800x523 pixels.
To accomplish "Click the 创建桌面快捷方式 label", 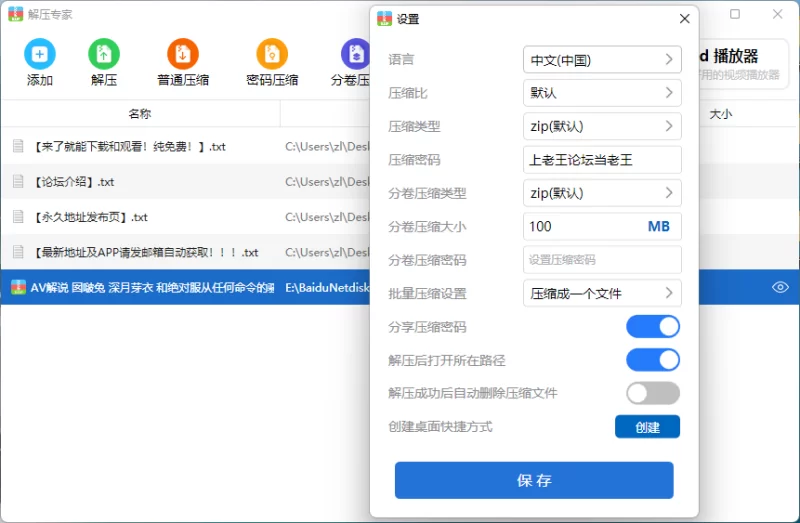I will coord(440,427).
